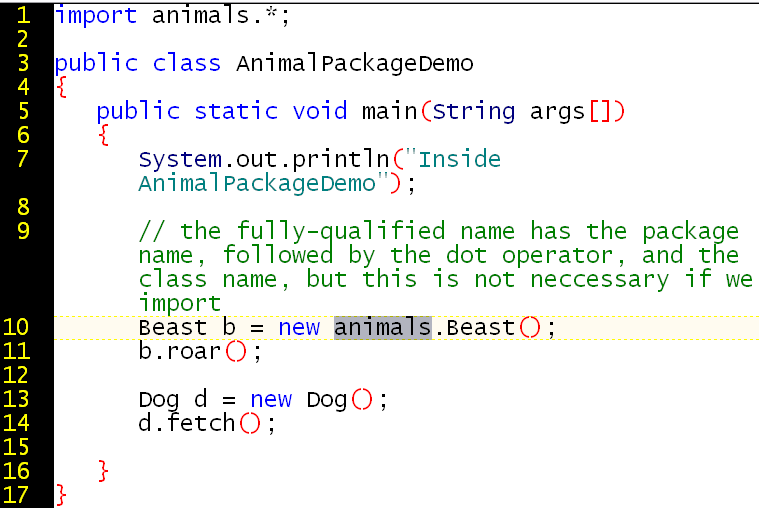
Task: Click line number 1 in the gutter
Action: coord(24,15)
